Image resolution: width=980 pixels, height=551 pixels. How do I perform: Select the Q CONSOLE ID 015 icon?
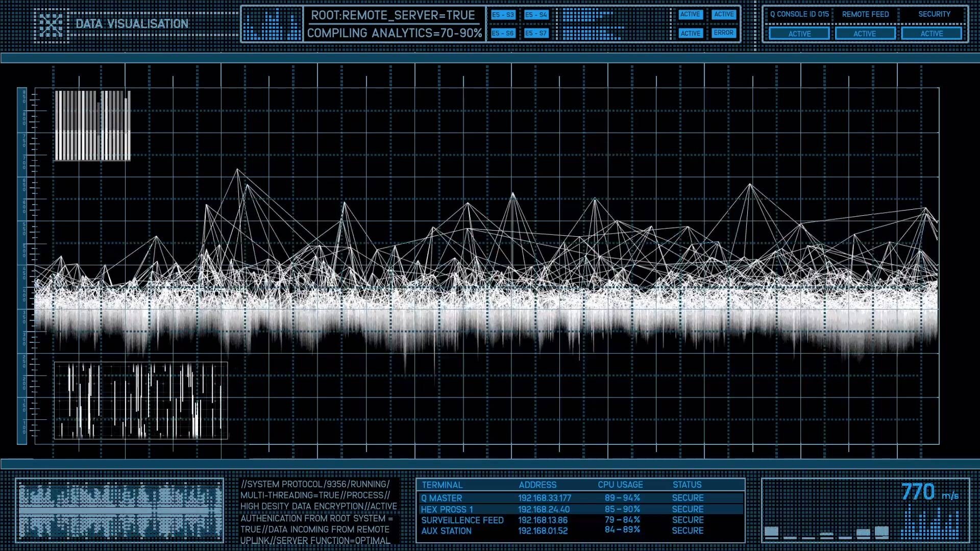pos(800,14)
